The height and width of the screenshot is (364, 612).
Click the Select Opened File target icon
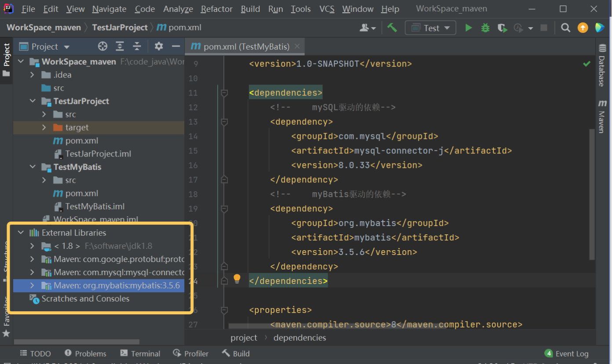click(x=102, y=47)
